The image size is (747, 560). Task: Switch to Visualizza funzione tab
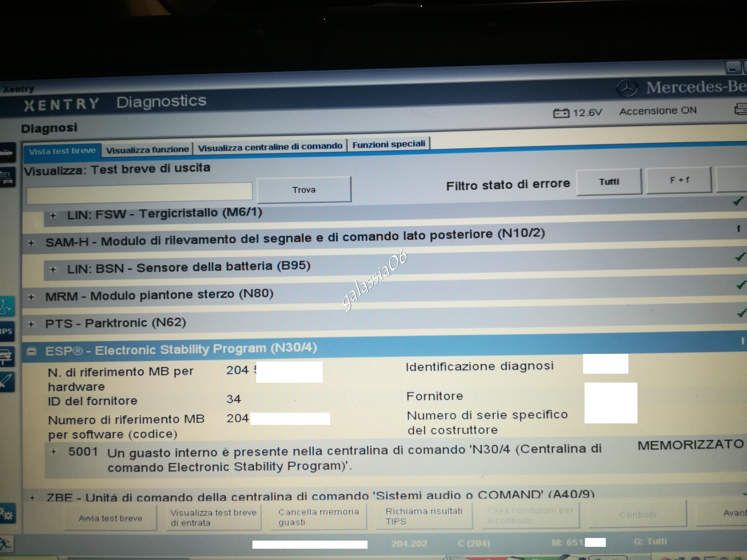click(x=147, y=150)
